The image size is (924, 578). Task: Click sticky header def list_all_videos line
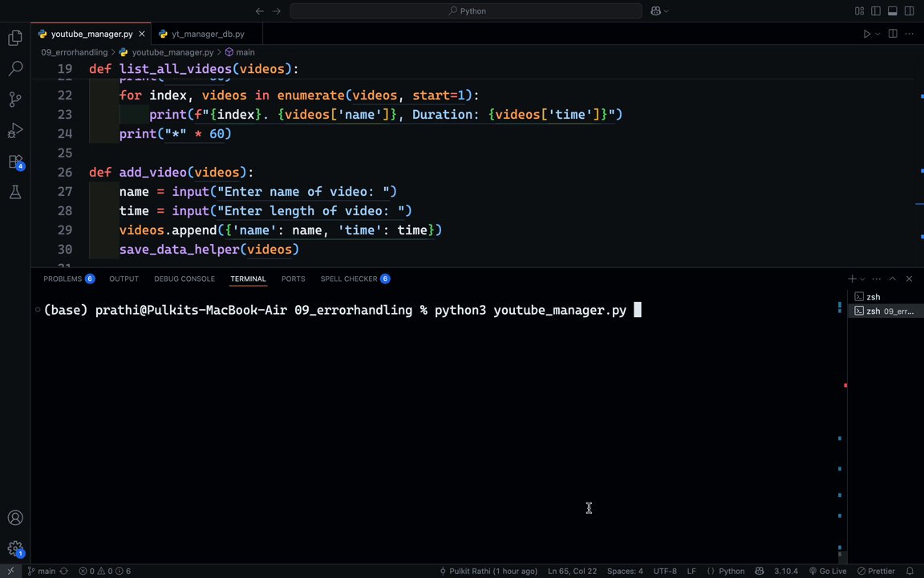click(194, 69)
